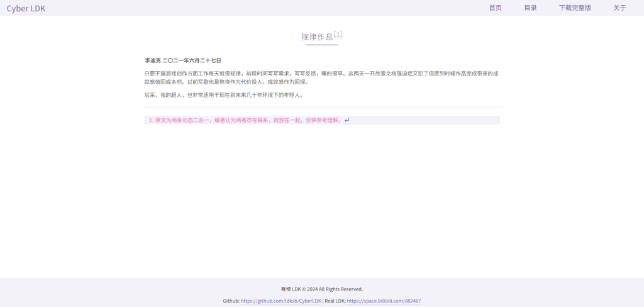Open the 关于 page
This screenshot has height=307, width=644.
tap(619, 8)
